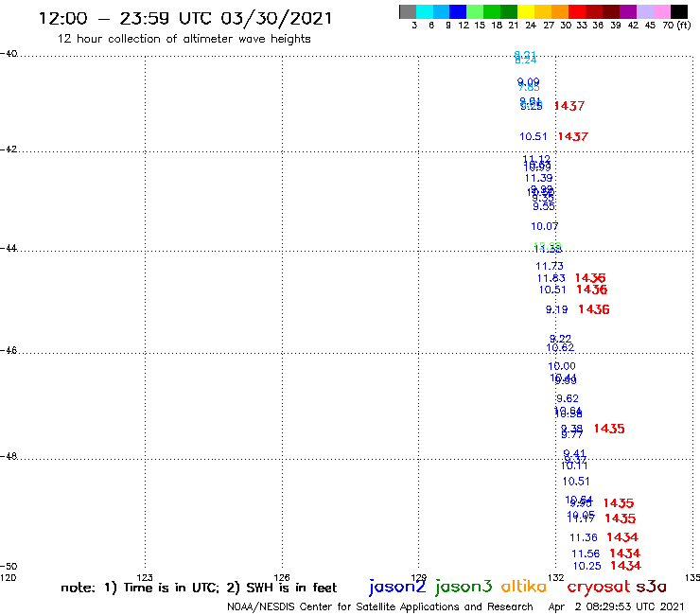Select the jason3 satellite label
The image size is (700, 615).
464,587
